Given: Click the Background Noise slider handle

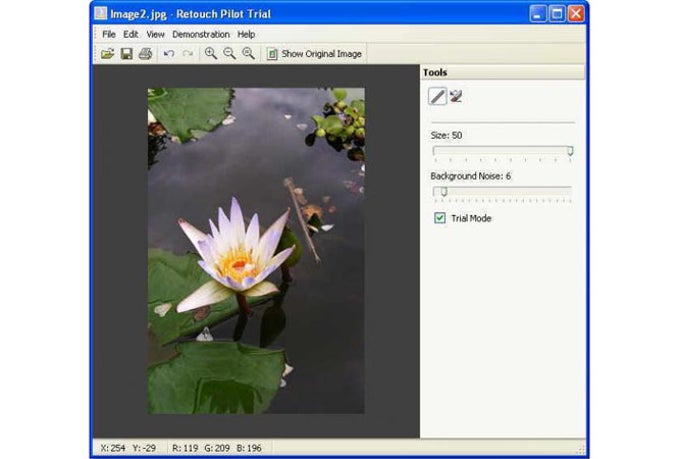Looking at the screenshot, I should point(444,191).
